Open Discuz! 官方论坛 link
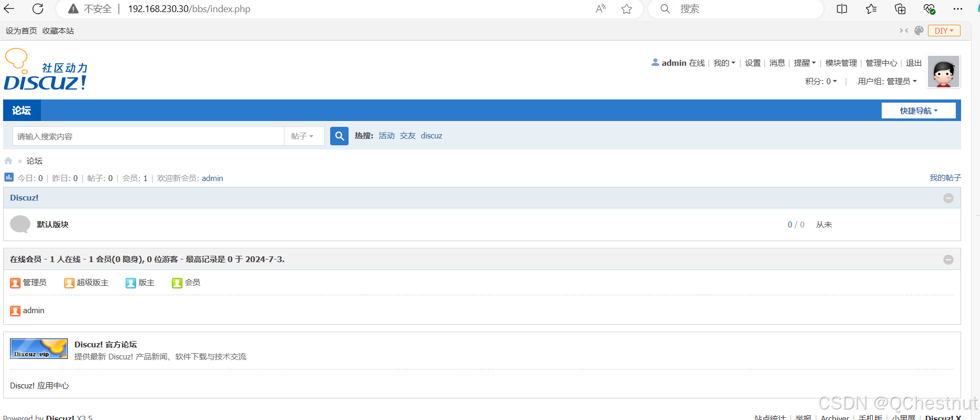 [106, 344]
